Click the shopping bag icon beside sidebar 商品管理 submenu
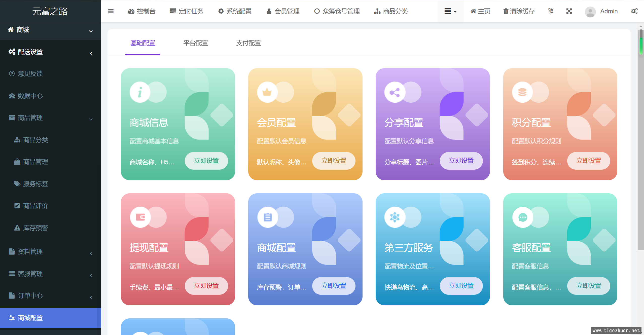This screenshot has width=644, height=335. (17, 162)
